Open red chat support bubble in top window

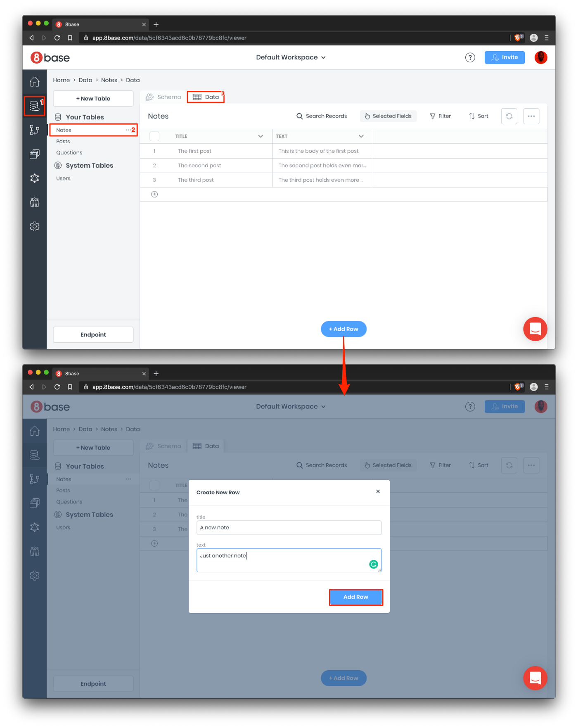(535, 329)
